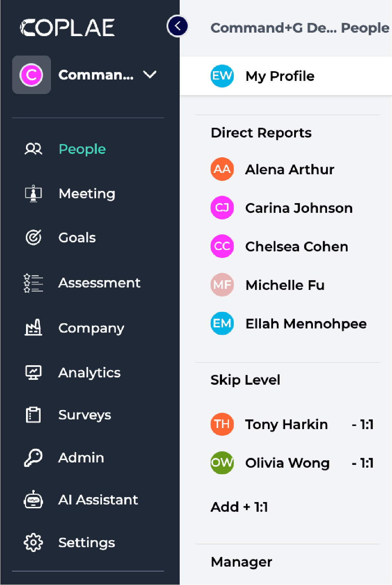Open Alena Arthur's profile
Image resolution: width=392 pixels, height=585 pixels.
[290, 169]
